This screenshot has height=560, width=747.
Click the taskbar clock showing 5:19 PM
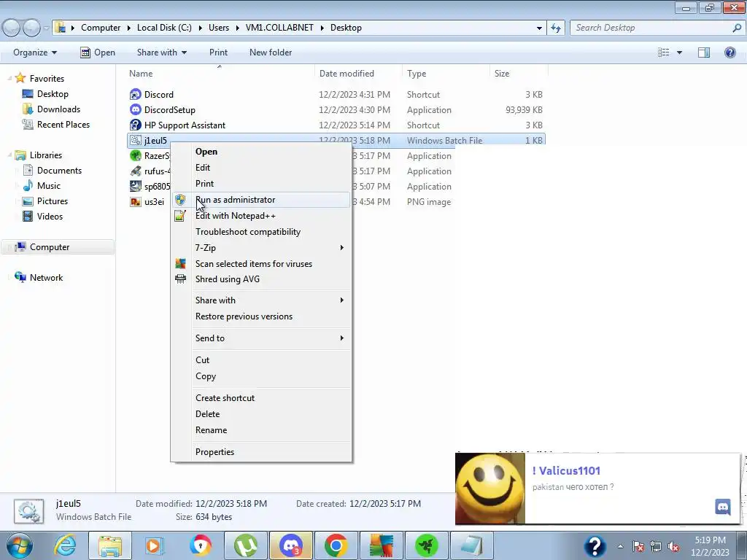pyautogui.click(x=710, y=546)
